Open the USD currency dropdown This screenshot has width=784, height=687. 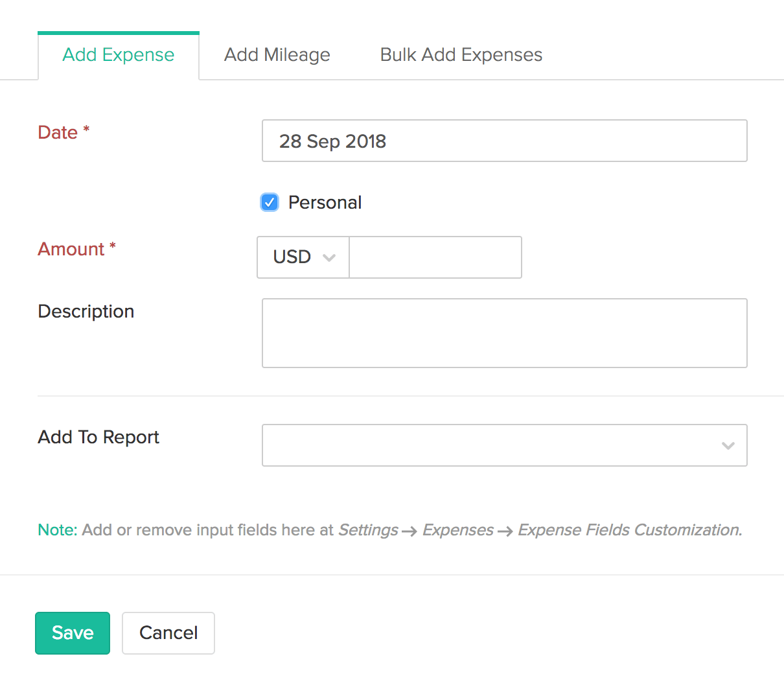point(303,257)
